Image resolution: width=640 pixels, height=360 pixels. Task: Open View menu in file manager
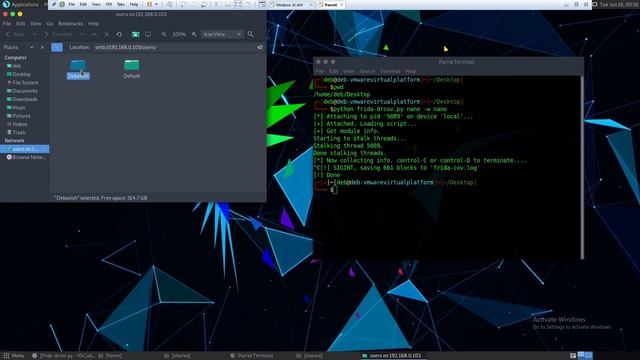pos(36,24)
